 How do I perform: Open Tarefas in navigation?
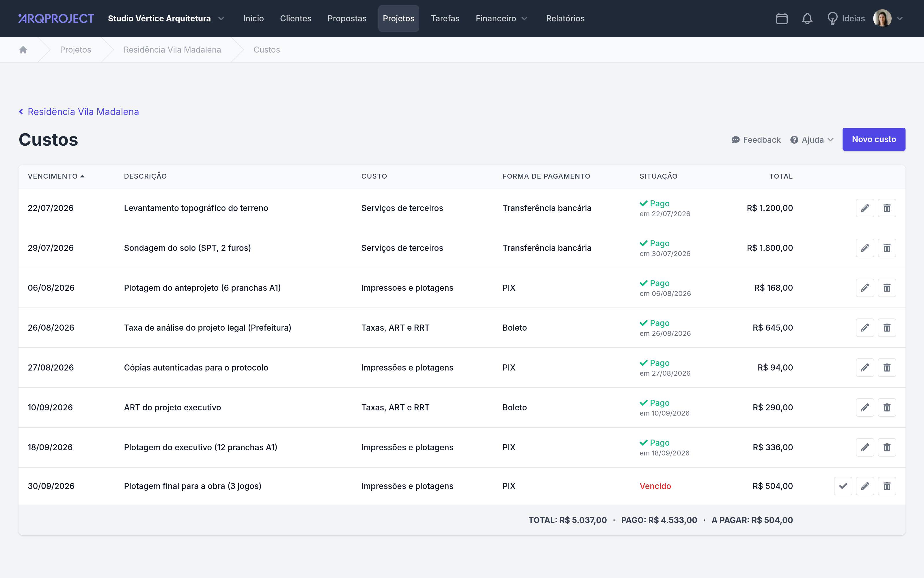445,18
